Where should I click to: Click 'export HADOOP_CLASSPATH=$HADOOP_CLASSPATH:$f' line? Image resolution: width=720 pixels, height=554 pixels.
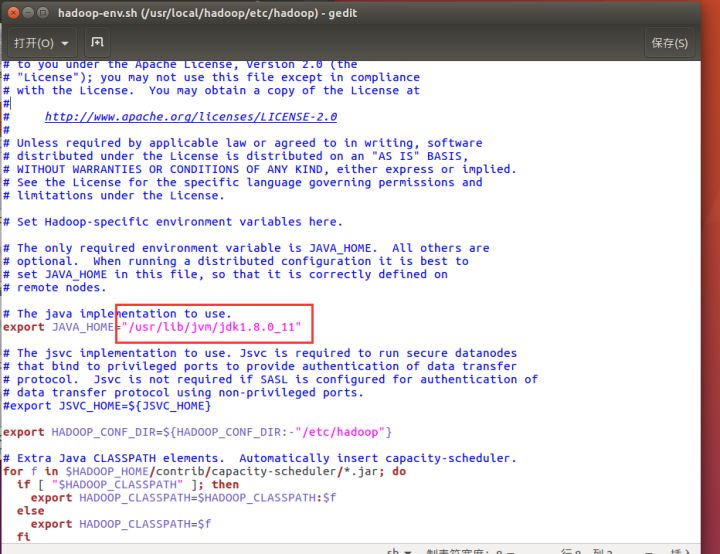[x=183, y=498]
